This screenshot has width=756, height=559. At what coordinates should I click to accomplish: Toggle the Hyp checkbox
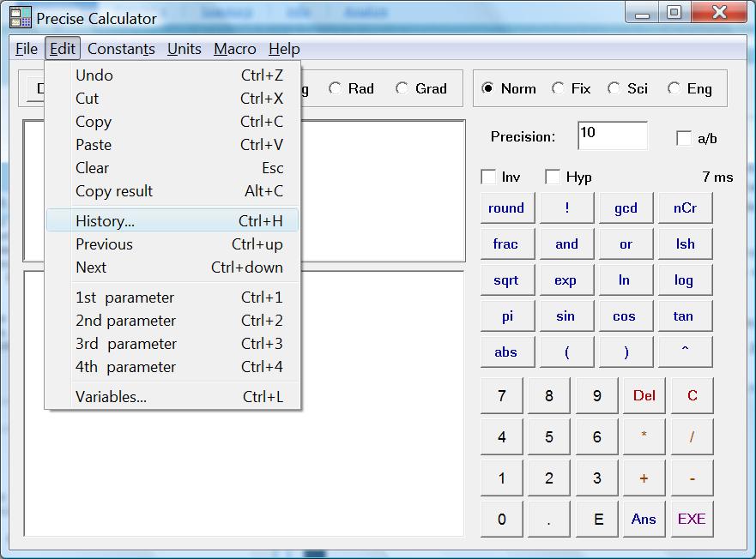click(553, 177)
